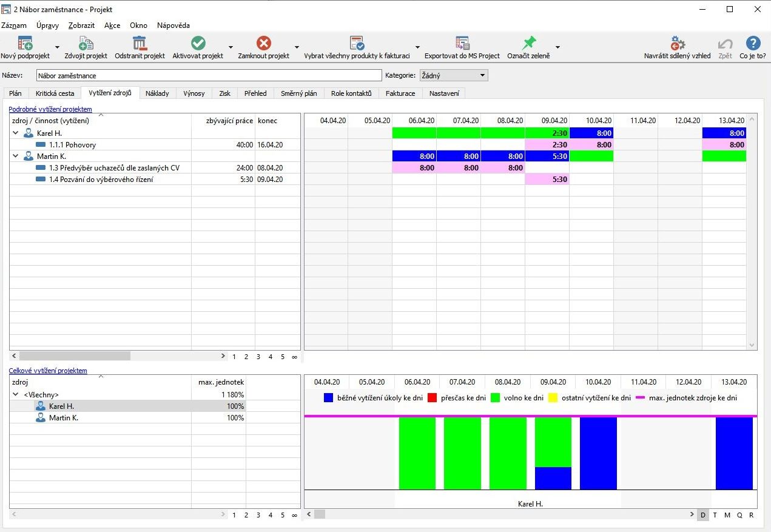
Task: Click the Nový podprojekt toolbar icon
Action: click(25, 43)
